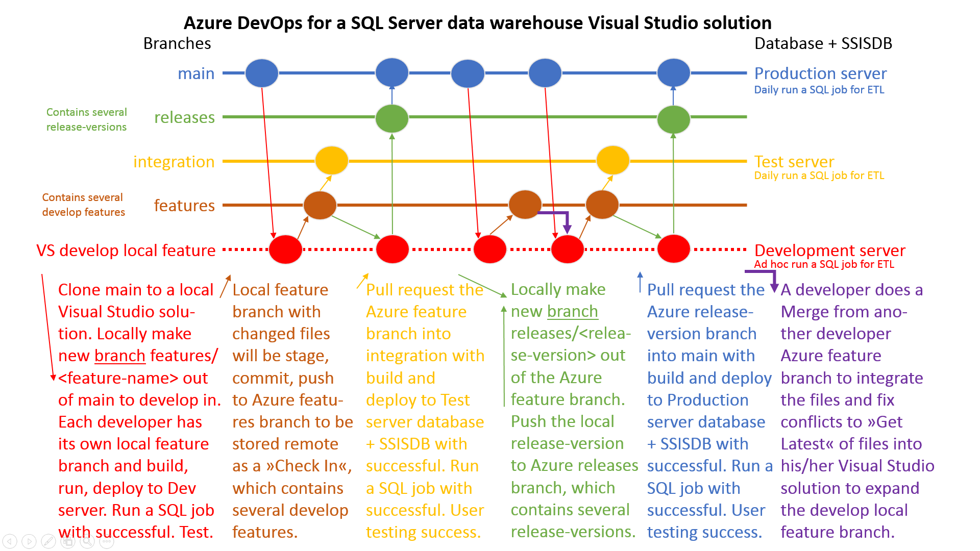Click 'Ad hoc run a SQL job for ETL' note
This screenshot has height=551, width=980.
(824, 264)
